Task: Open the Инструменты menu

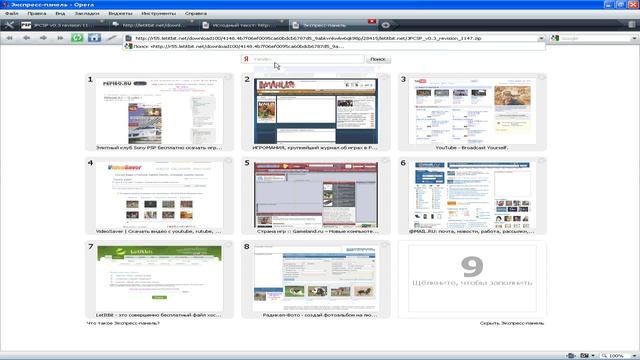Action: (159, 13)
